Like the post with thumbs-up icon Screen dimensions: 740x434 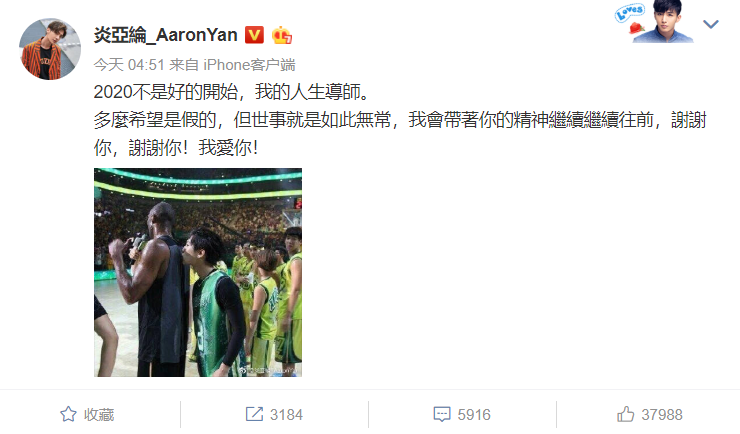(x=626, y=414)
